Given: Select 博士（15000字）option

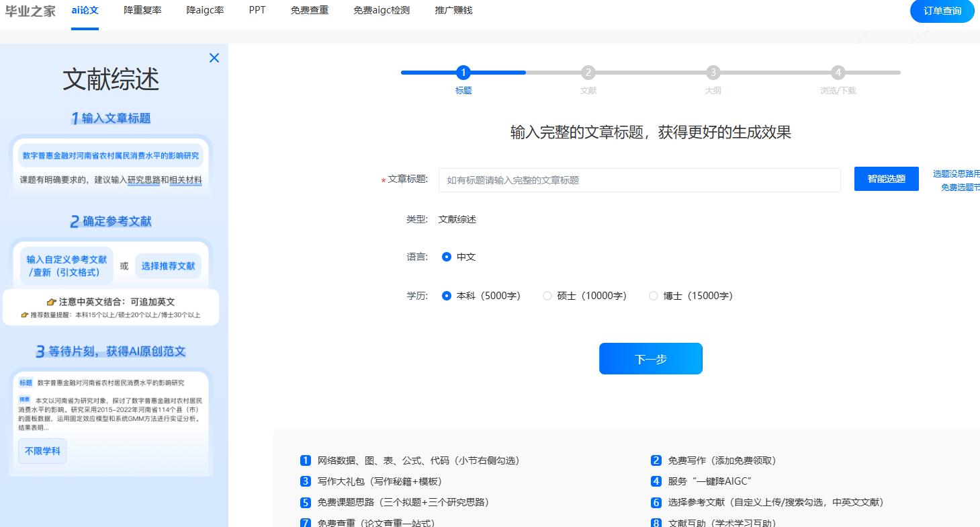Looking at the screenshot, I should [653, 295].
